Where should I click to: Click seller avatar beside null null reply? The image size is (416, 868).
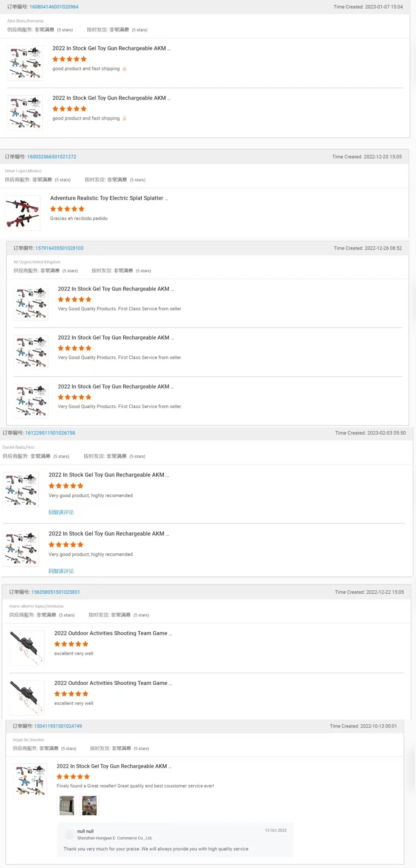[69, 834]
